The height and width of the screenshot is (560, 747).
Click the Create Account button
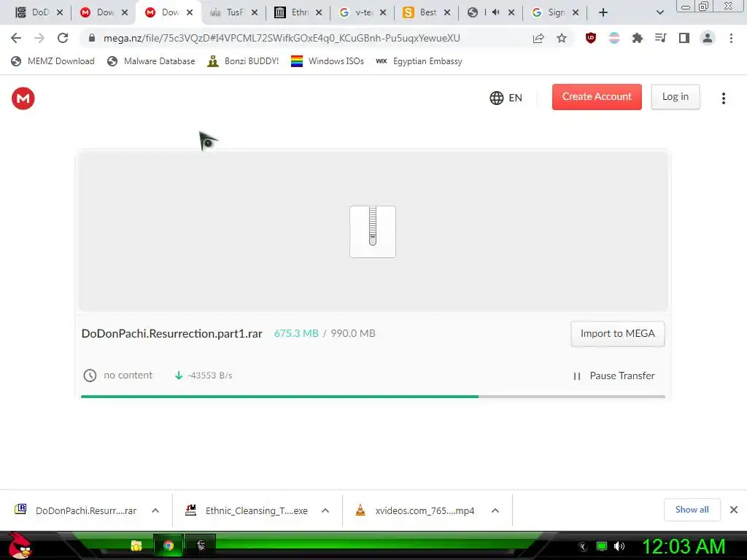click(x=597, y=97)
